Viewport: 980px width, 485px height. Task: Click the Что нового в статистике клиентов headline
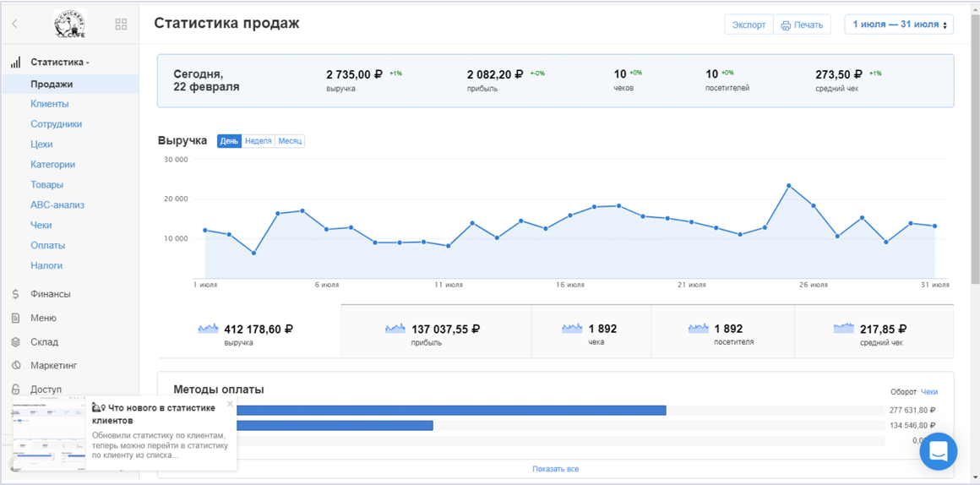pyautogui.click(x=154, y=414)
